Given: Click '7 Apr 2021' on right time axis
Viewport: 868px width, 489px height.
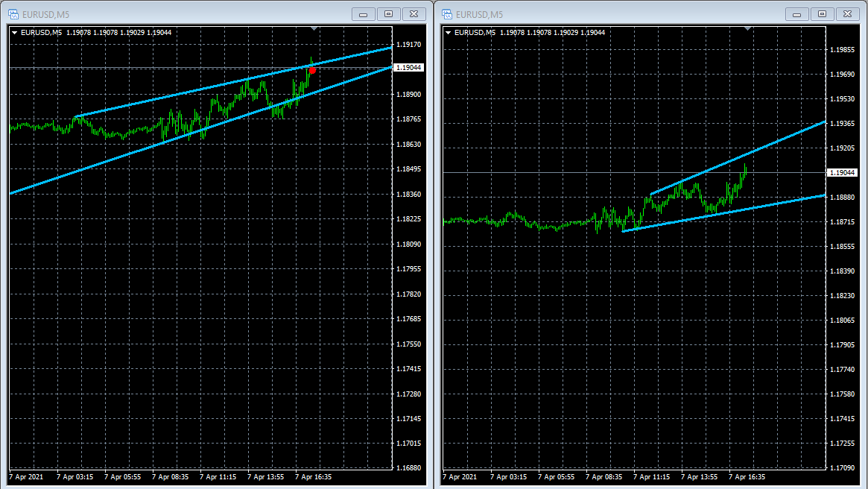Looking at the screenshot, I should coord(460,477).
